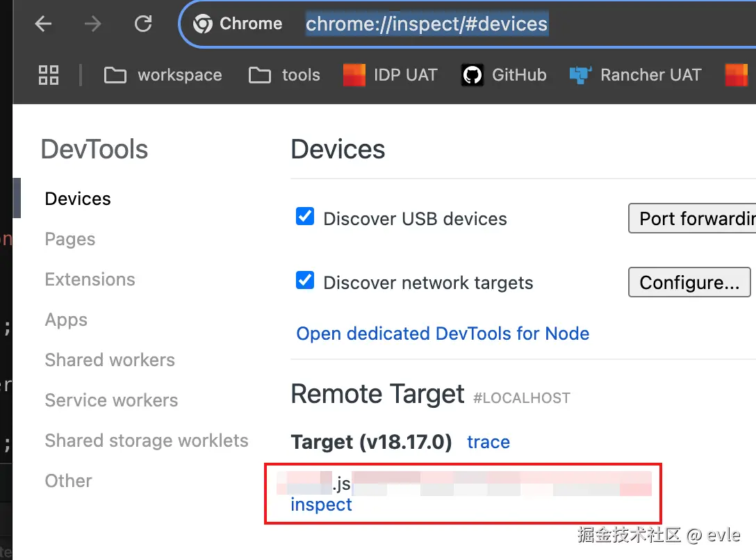Select Devices in DevTools sidebar
Screen dimensions: 756x560
point(78,199)
